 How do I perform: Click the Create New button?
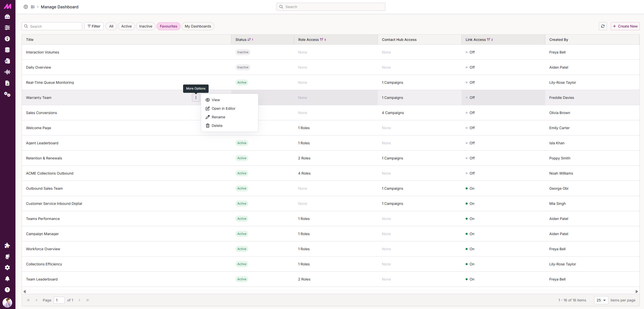[625, 26]
